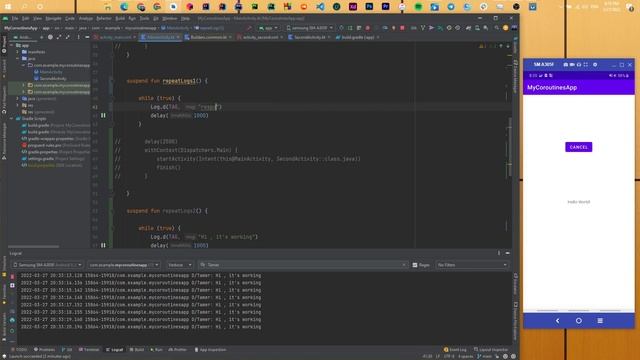
Task: Click the UTF-8 encoding in status bar
Action: 449,356
